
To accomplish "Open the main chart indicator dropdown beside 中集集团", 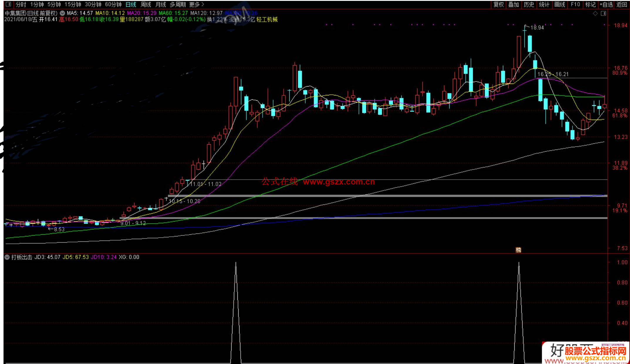I will pyautogui.click(x=62, y=13).
